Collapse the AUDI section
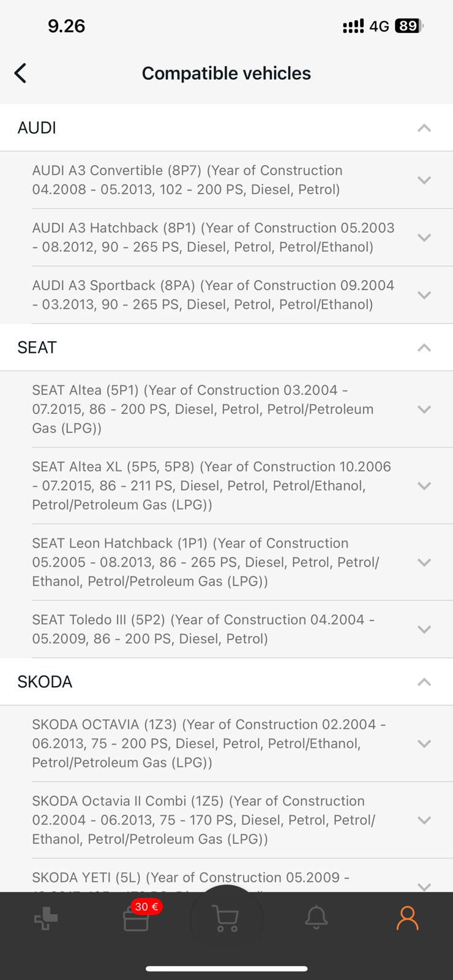 [424, 128]
